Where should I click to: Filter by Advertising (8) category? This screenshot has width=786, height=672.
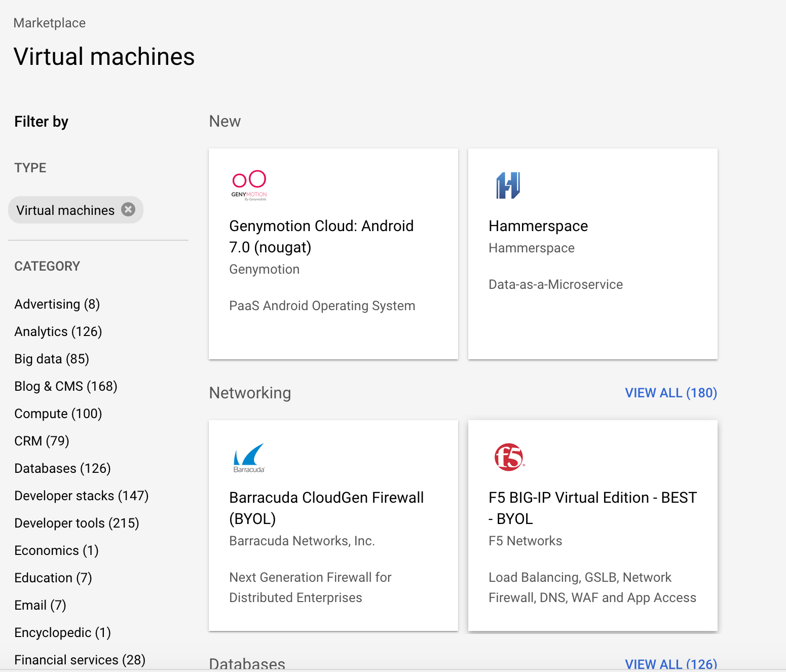click(x=57, y=304)
